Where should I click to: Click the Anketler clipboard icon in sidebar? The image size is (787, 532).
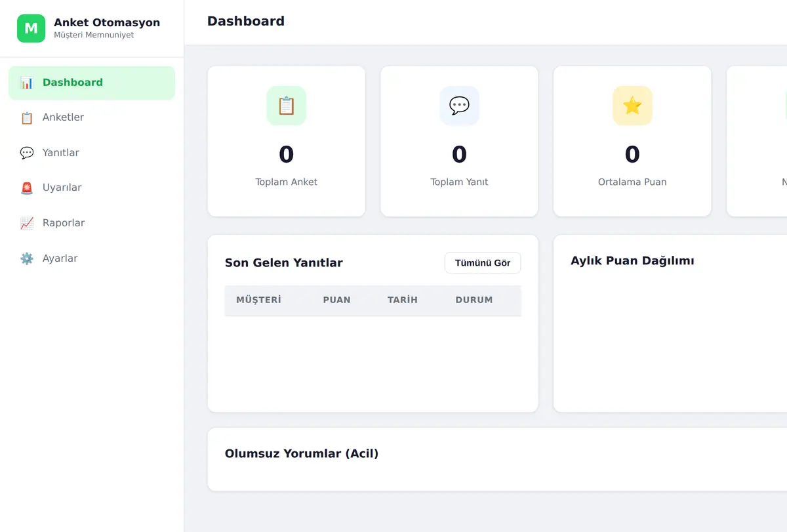pos(27,118)
